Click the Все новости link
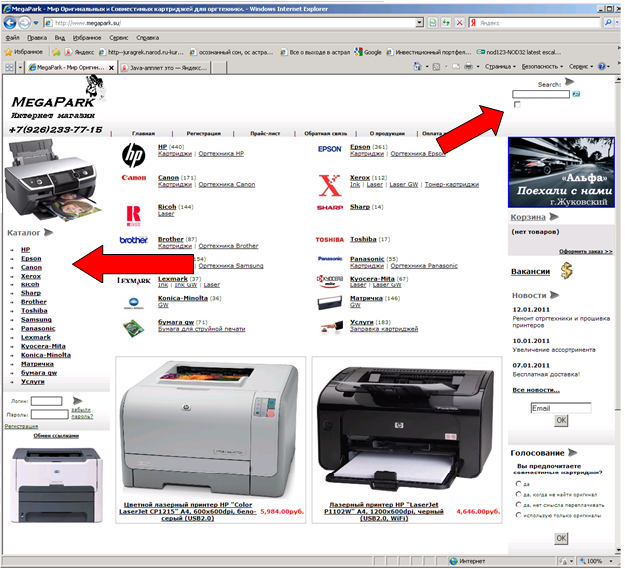The width and height of the screenshot is (625, 569). 536,390
